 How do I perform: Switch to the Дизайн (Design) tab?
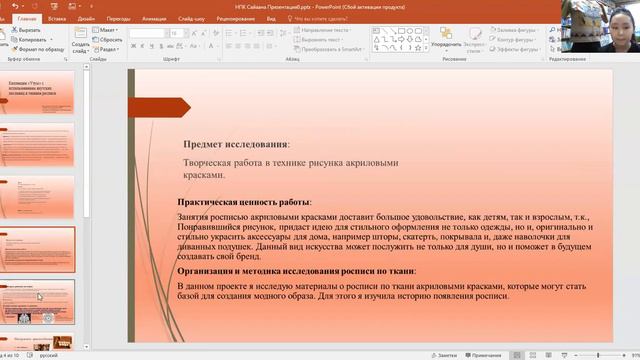86,19
